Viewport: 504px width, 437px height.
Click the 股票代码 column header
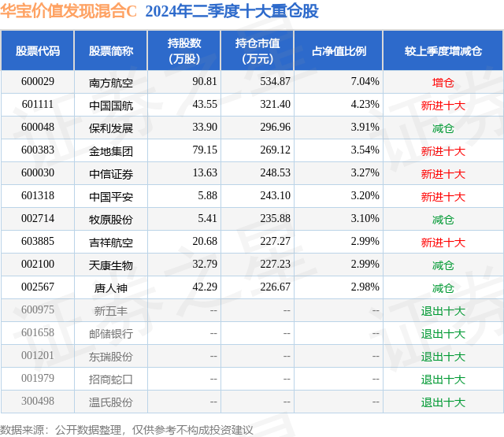(38, 50)
